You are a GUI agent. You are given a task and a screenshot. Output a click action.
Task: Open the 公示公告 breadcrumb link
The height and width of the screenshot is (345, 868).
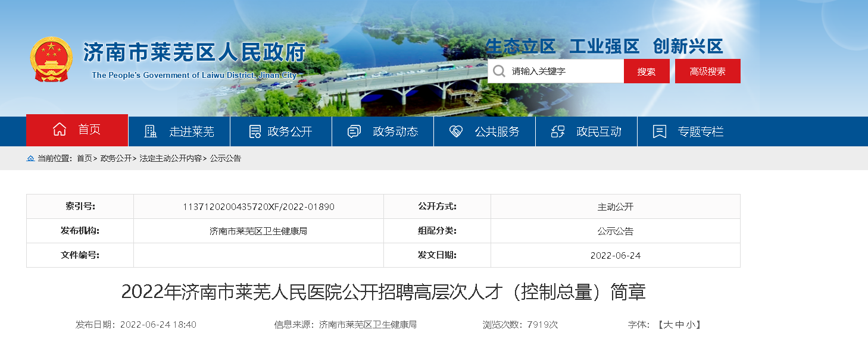click(226, 159)
